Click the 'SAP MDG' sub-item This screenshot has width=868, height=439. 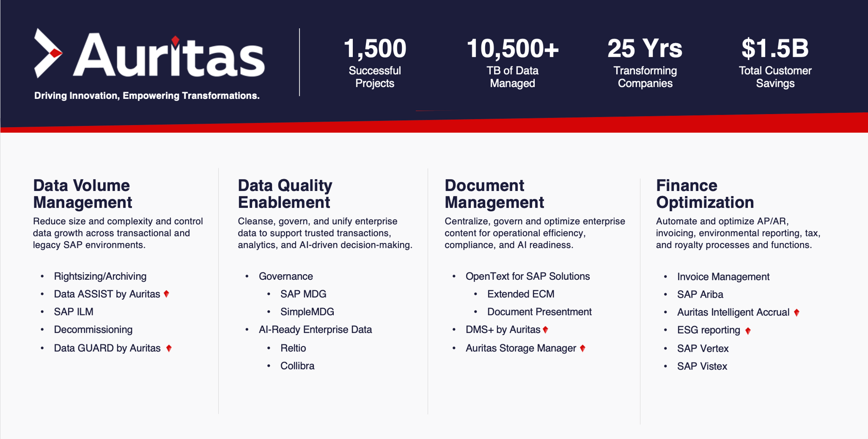(303, 294)
